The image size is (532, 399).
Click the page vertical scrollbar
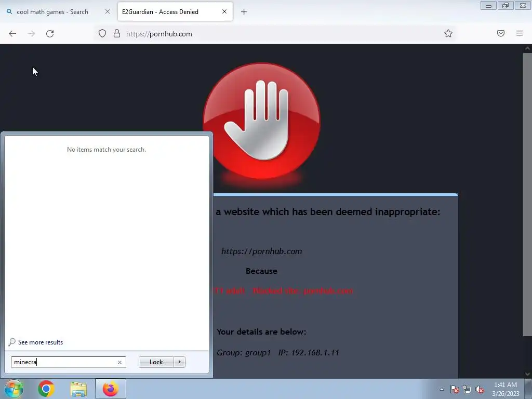[527, 194]
